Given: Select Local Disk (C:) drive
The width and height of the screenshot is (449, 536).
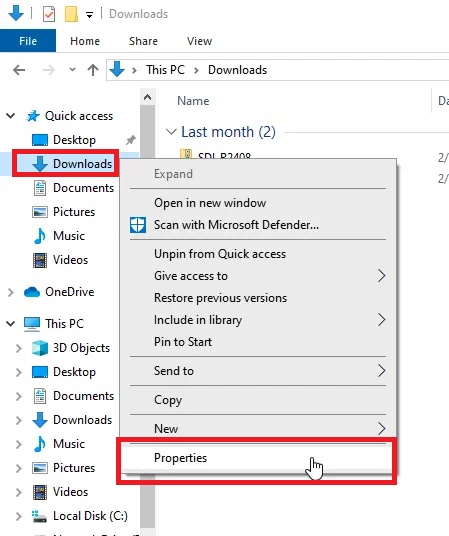Looking at the screenshot, I should [x=79, y=515].
